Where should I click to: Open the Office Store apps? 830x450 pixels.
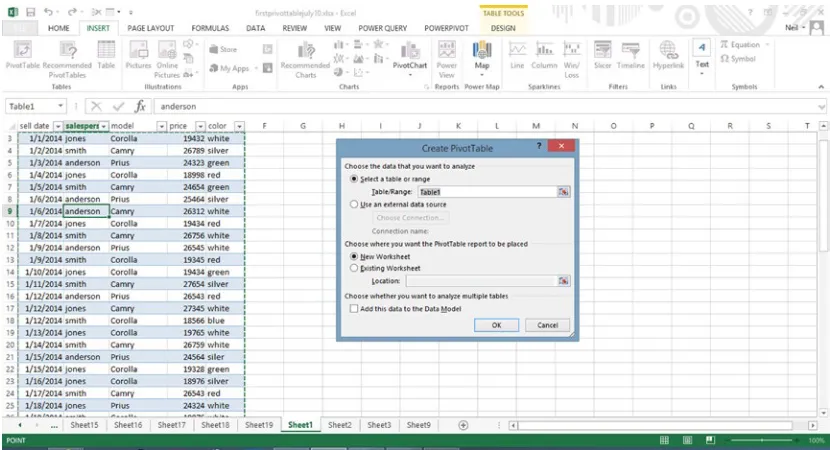(223, 49)
